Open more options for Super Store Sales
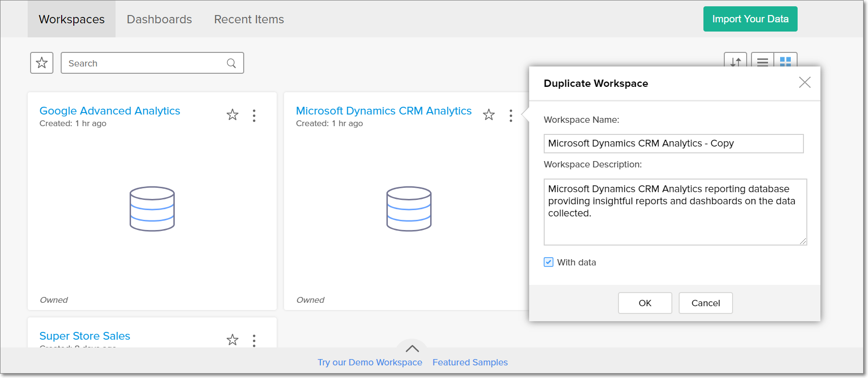This screenshot has height=378, width=868. (254, 340)
